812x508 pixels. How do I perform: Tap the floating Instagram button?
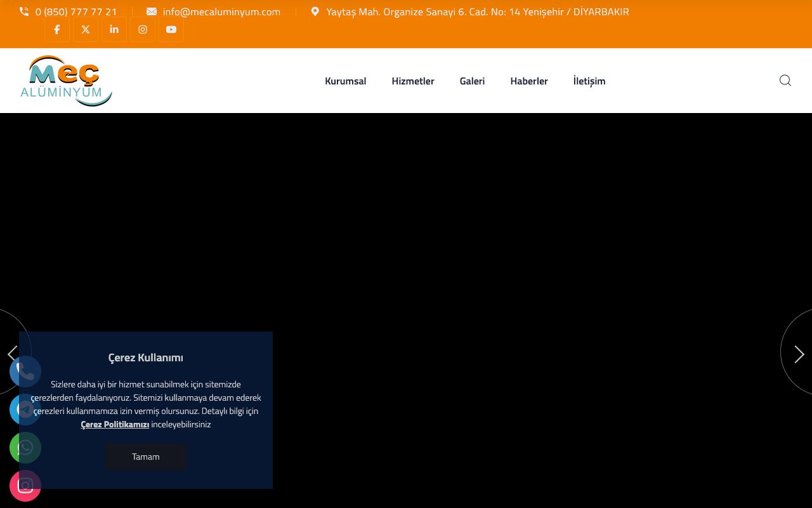(25, 486)
